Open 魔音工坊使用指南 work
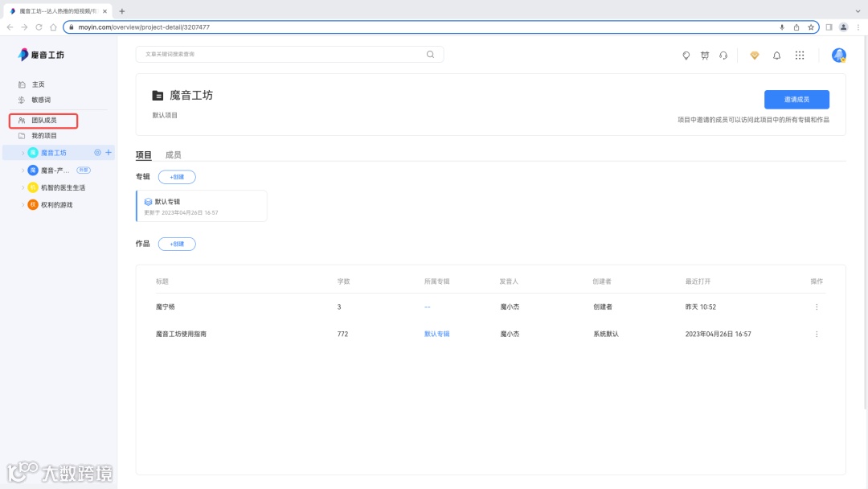Image resolution: width=868 pixels, height=489 pixels. (x=181, y=334)
